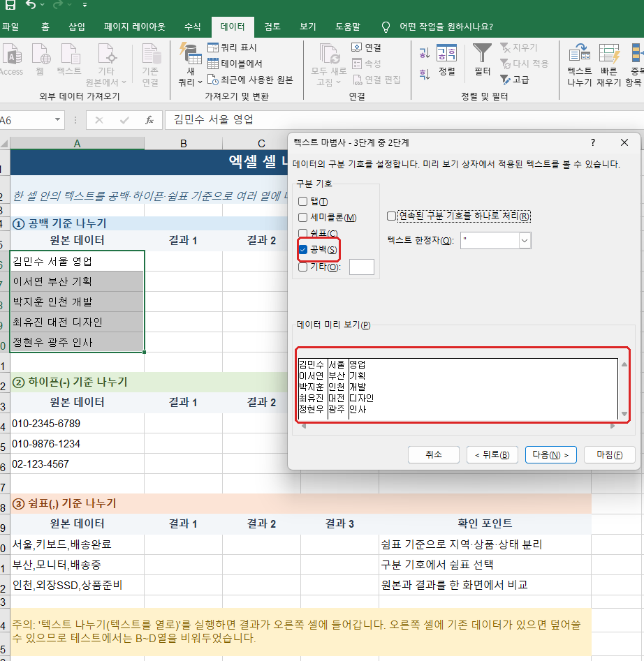Open the Name Box dropdown arrow

(57, 120)
